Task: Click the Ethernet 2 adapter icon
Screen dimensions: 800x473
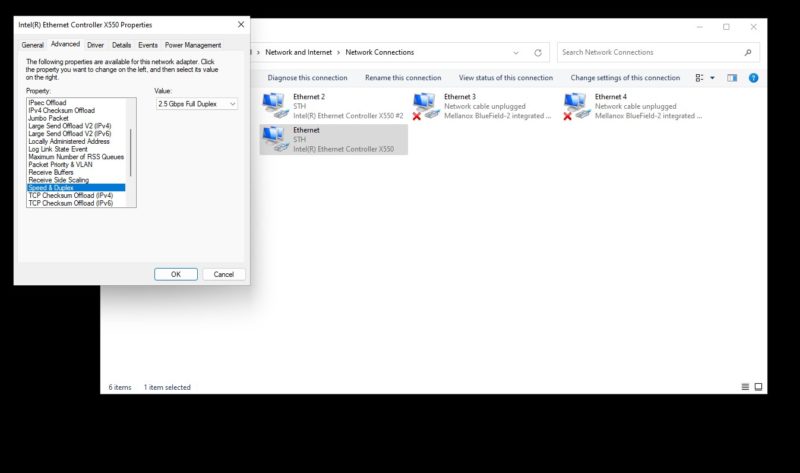Action: tap(276, 106)
